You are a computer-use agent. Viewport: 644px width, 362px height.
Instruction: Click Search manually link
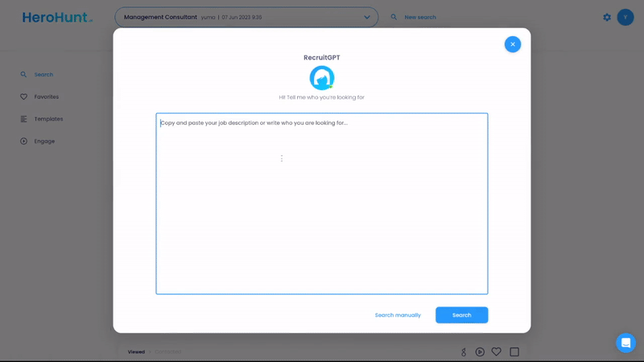(x=398, y=315)
